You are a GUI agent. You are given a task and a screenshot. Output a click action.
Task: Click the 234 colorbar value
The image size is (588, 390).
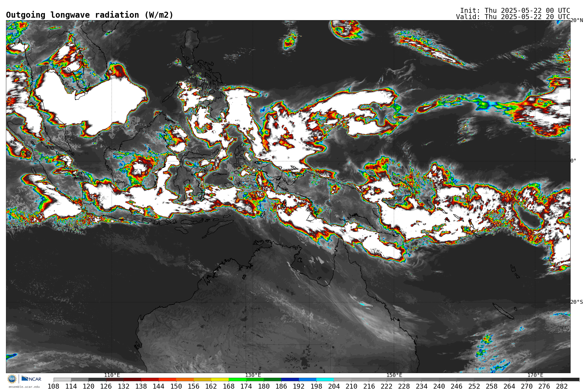[421, 386]
